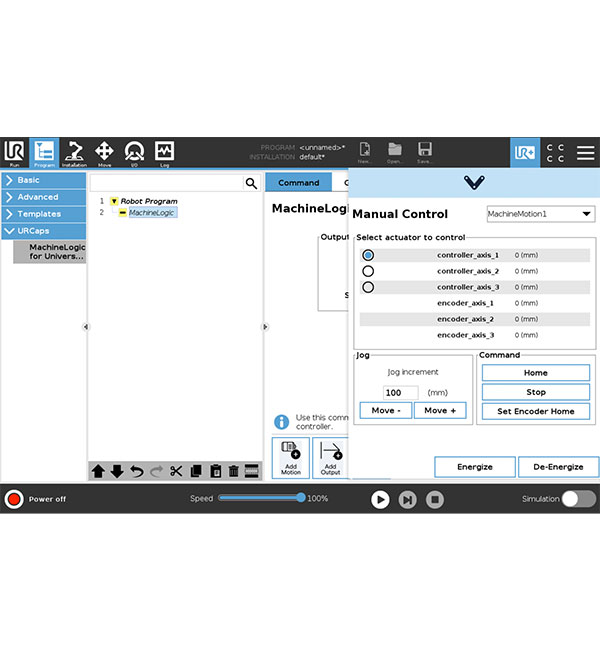
Task: Collapse Manual Control panel with chevron
Action: (474, 182)
